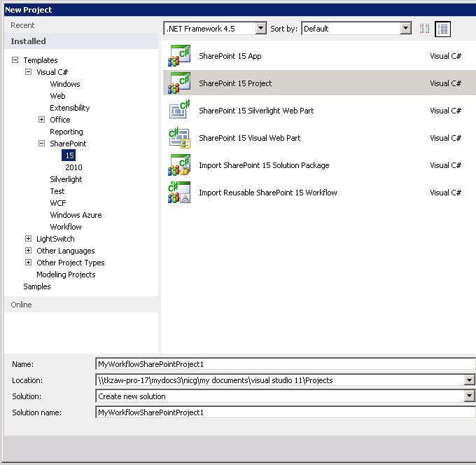Open the Installed section

[x=81, y=41]
